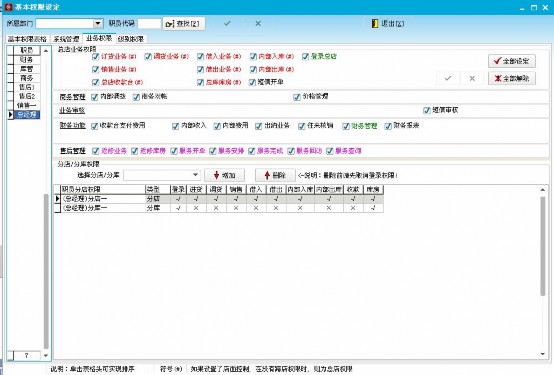Toggle the 销售业务(#) checkbox
The image size is (554, 375).
point(95,69)
